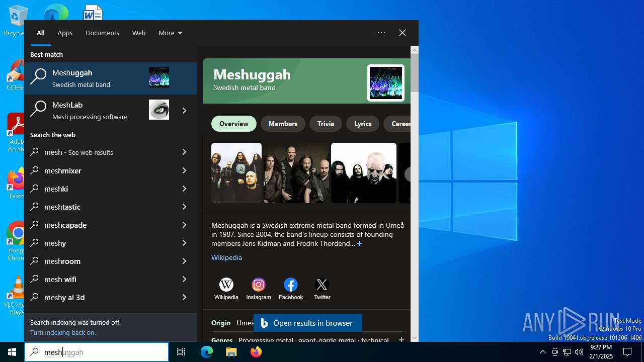Close the search panel with X
This screenshot has height=362, width=644.
[403, 33]
